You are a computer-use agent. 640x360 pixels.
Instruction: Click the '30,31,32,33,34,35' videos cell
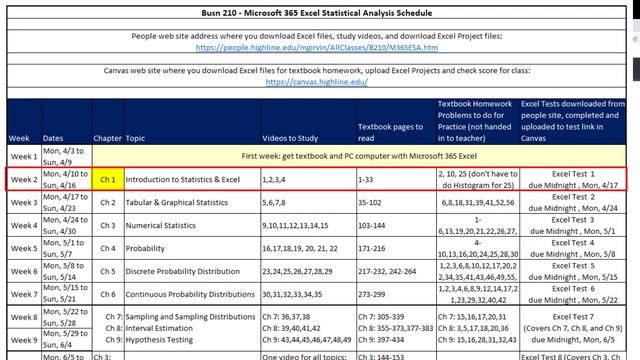(x=308, y=294)
